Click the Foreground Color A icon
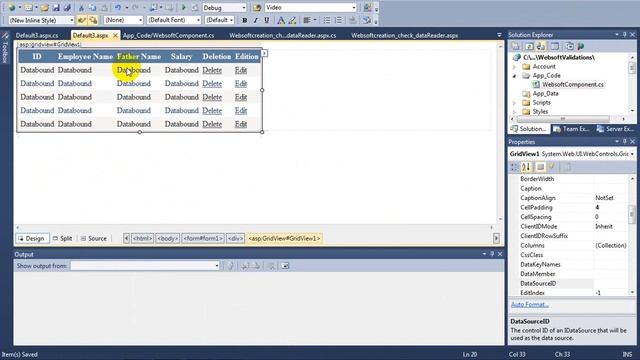The width and height of the screenshot is (640, 360). coord(281,20)
